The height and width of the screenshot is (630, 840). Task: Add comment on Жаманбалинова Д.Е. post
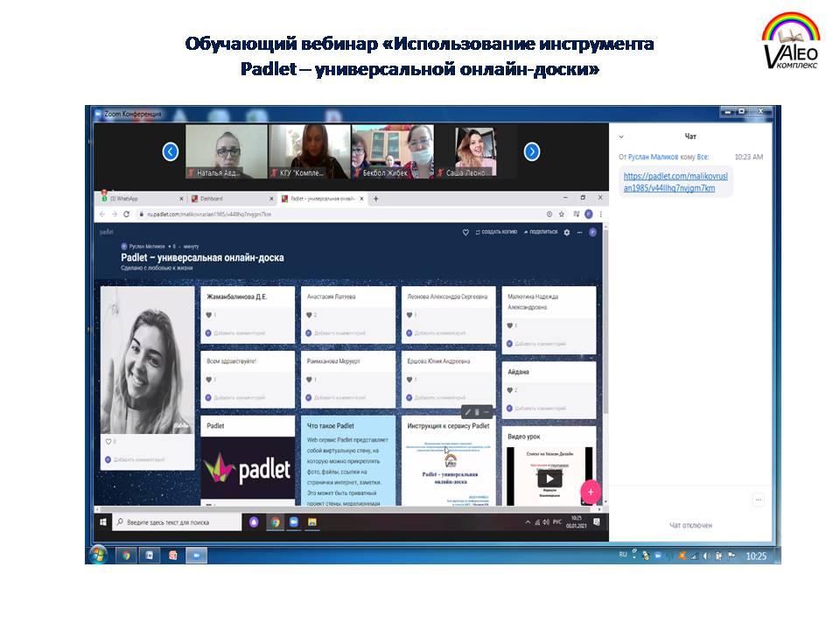239,333
